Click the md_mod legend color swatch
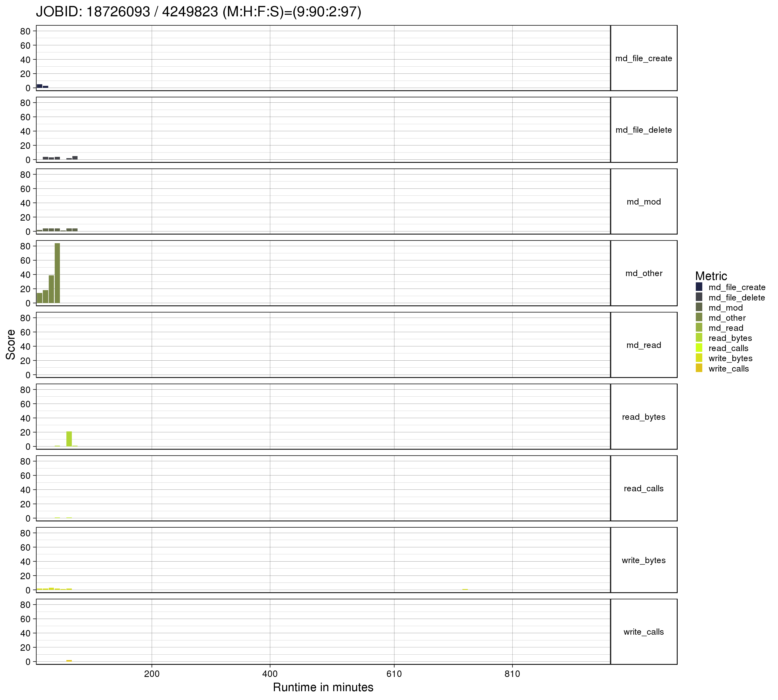Viewport: 778px width, 700px height. 699,307
